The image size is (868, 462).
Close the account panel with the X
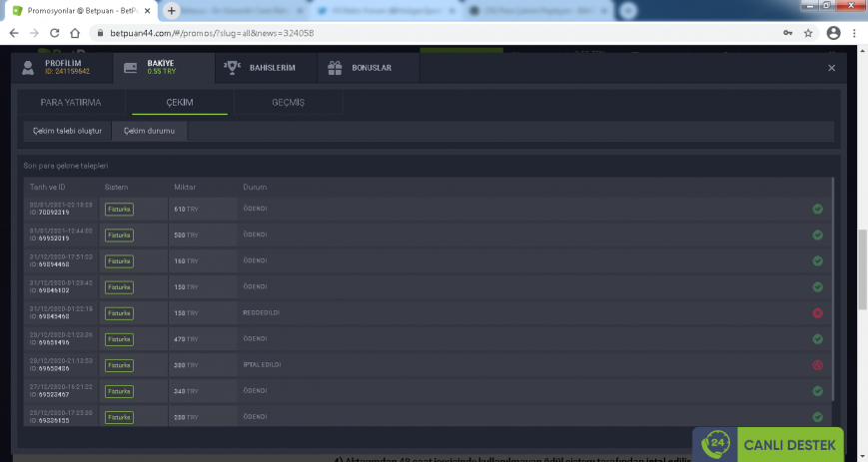[831, 68]
